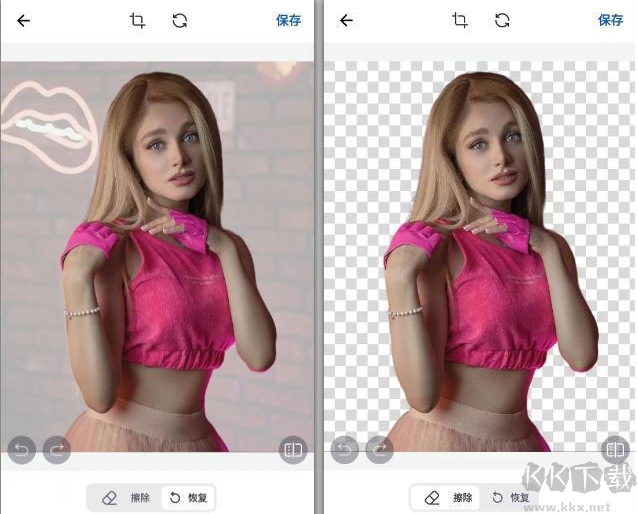Choose the 恢复 restore option in the right screen

[511, 497]
